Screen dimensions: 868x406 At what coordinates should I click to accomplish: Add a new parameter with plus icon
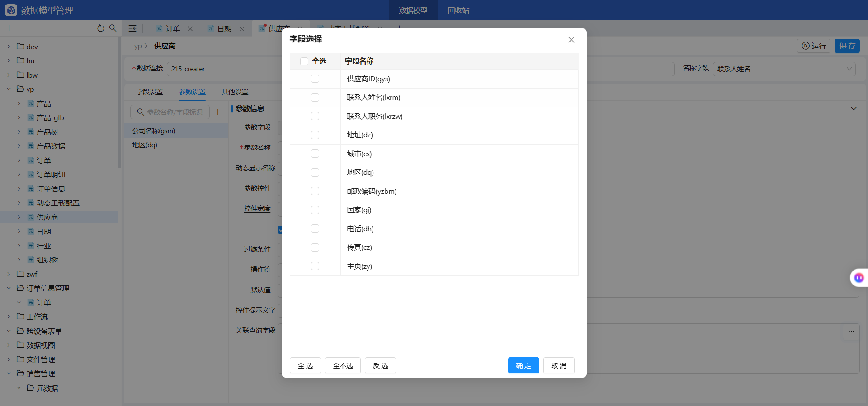coord(218,112)
